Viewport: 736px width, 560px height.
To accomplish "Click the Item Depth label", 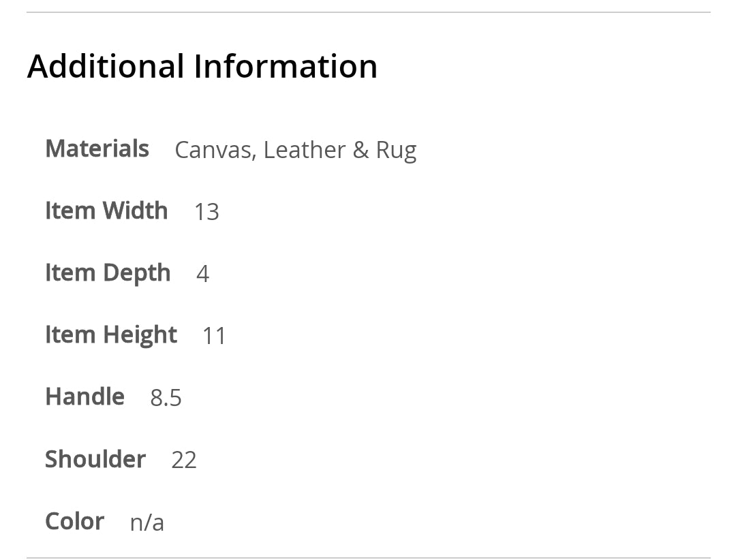I will (x=108, y=273).
